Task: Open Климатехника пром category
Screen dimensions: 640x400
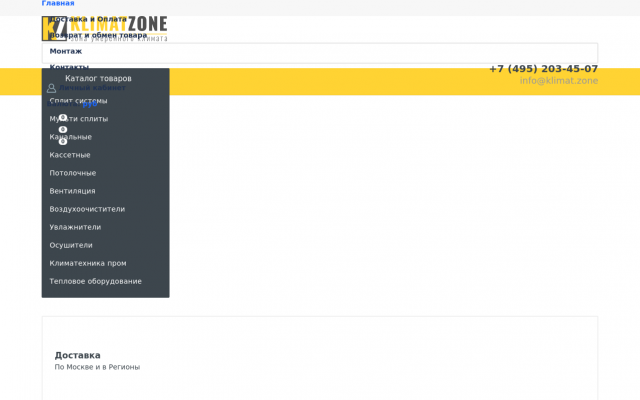Action: point(88,263)
